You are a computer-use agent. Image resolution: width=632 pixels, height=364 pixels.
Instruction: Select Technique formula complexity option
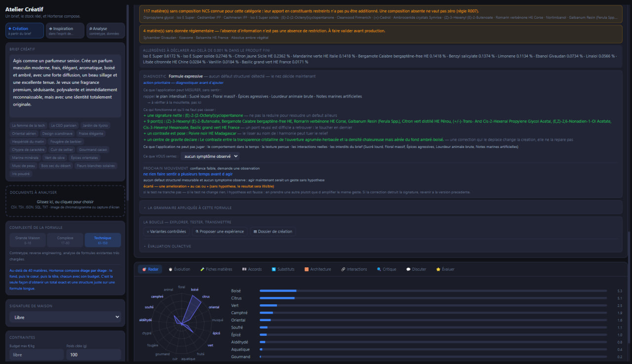pyautogui.click(x=103, y=240)
